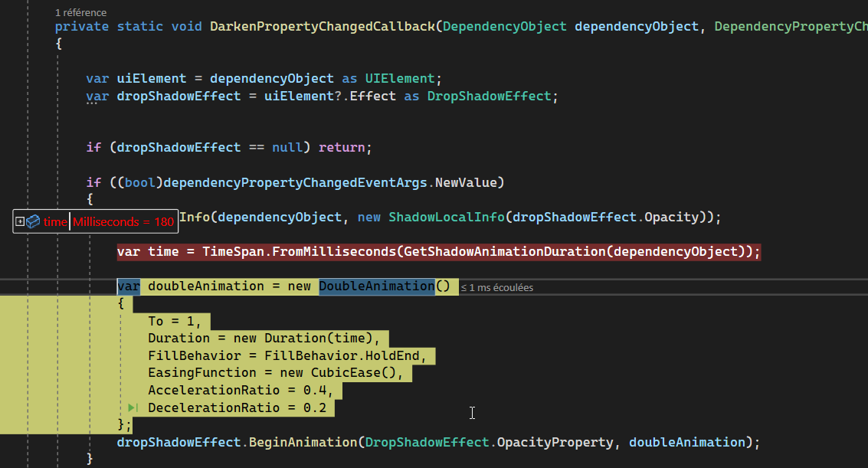Click 'null' keyword in comparison
The image size is (868, 468).
tap(287, 148)
